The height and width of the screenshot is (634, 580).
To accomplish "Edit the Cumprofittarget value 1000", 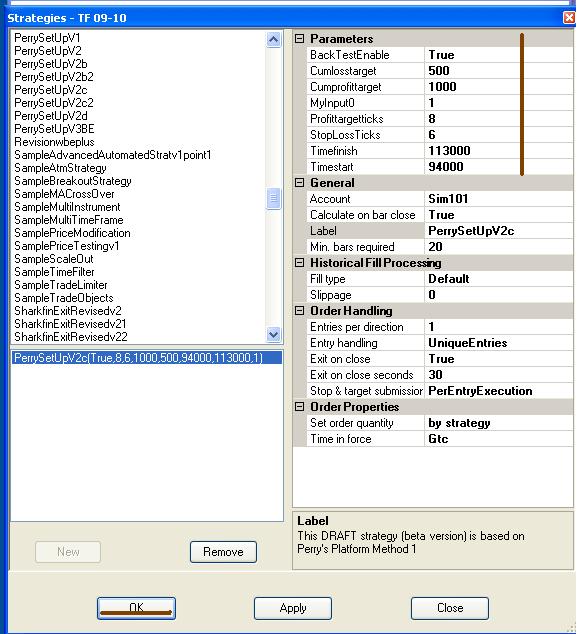I will pos(499,87).
